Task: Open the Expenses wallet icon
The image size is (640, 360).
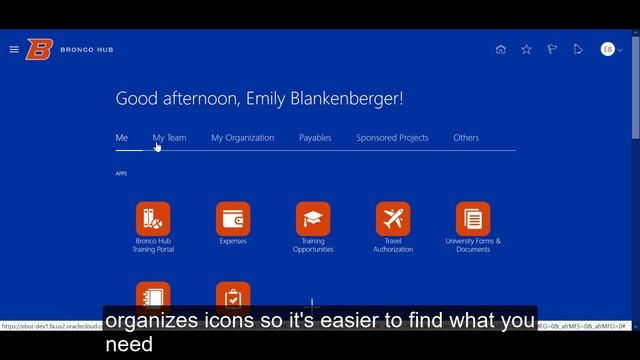Action: pyautogui.click(x=233, y=219)
